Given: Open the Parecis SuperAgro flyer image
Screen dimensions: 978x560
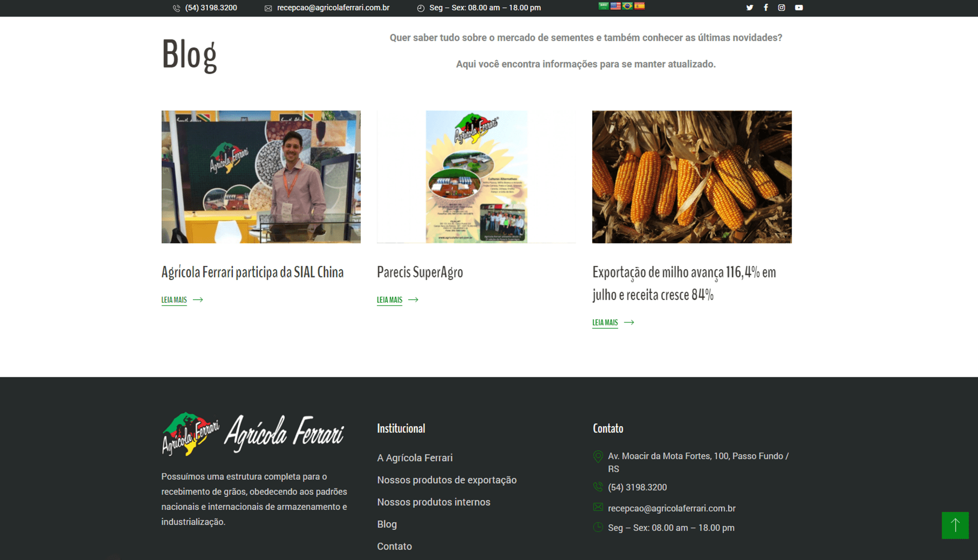Looking at the screenshot, I should (477, 177).
